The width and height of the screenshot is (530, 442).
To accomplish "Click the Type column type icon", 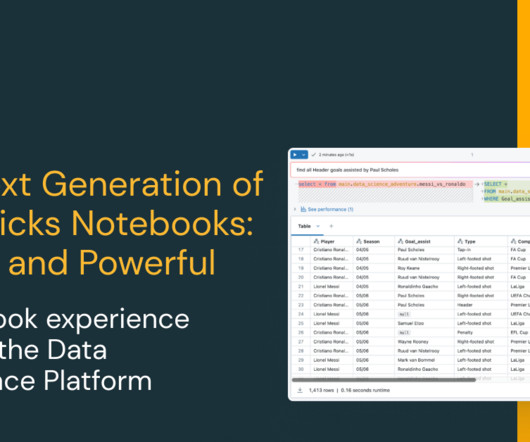I will tap(460, 241).
